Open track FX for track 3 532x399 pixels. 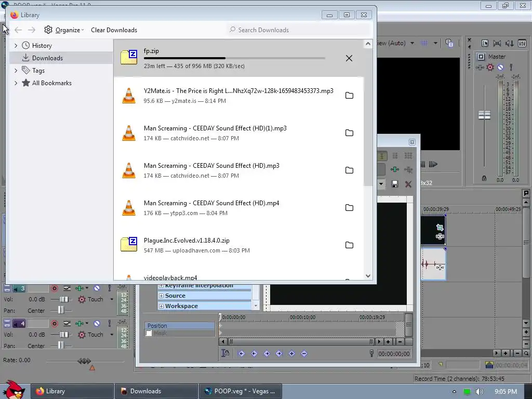[x=79, y=288]
